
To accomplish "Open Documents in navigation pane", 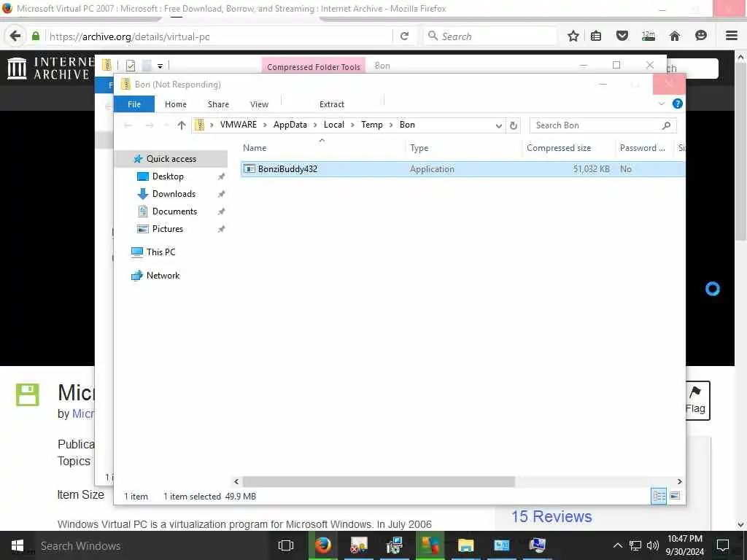I will (x=174, y=212).
